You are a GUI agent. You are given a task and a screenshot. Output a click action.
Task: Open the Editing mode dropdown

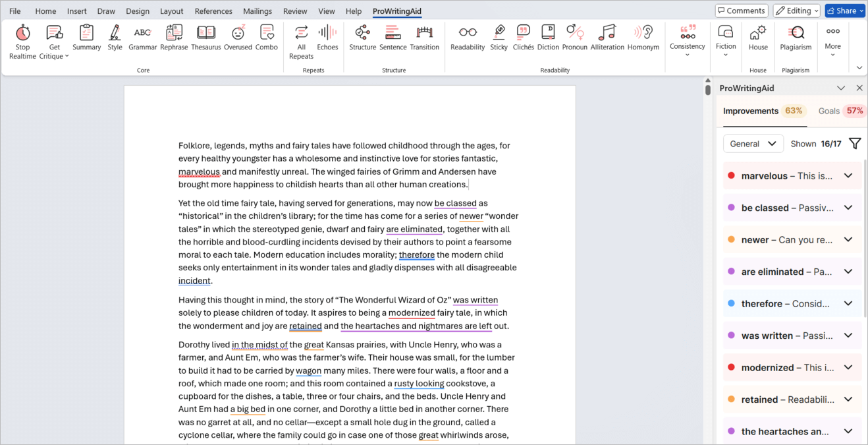[796, 11]
